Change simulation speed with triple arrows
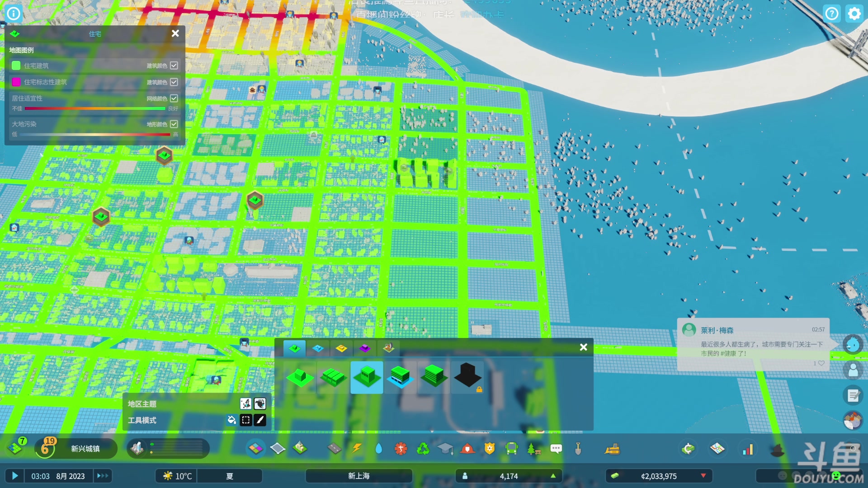 (103, 476)
